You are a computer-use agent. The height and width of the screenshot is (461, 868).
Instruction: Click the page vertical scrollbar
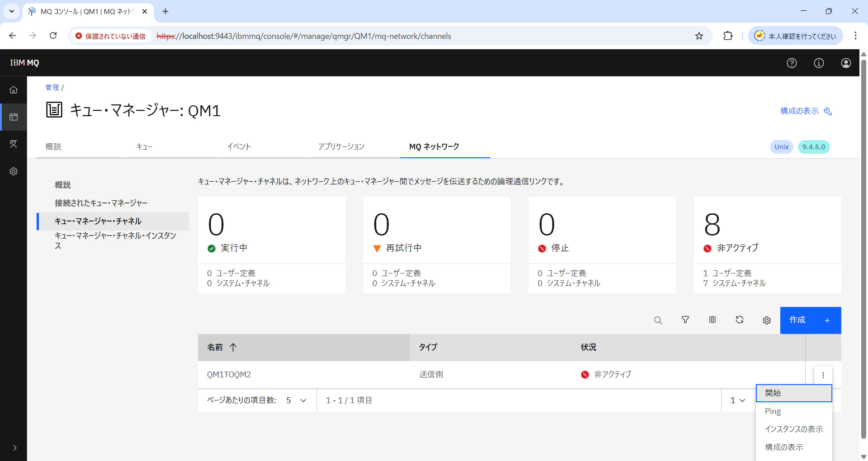[863, 249]
